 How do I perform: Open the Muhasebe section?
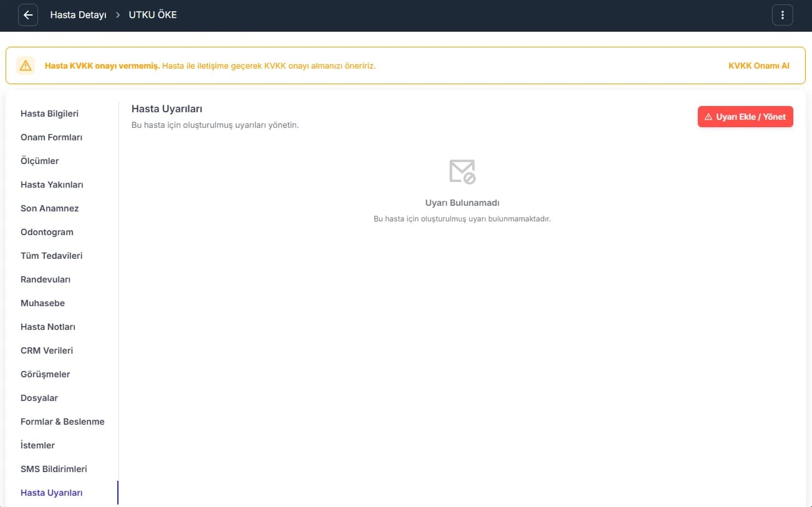[x=42, y=303]
